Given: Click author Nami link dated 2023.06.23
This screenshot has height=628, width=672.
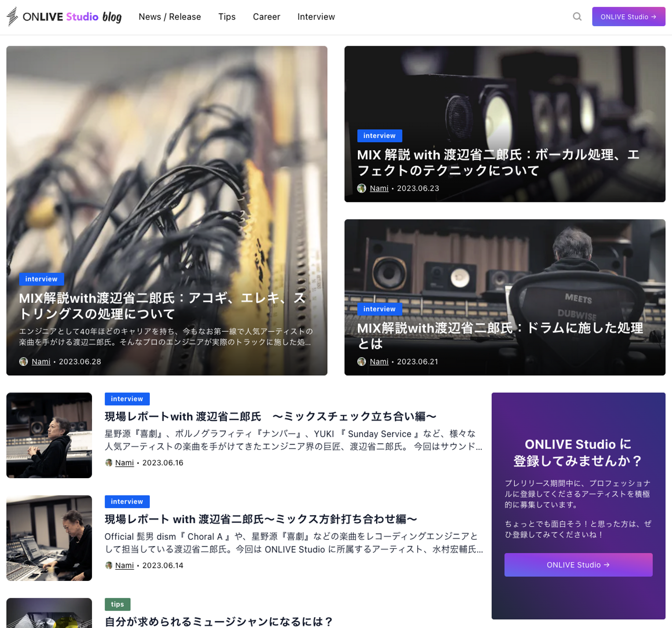Looking at the screenshot, I should click(379, 188).
